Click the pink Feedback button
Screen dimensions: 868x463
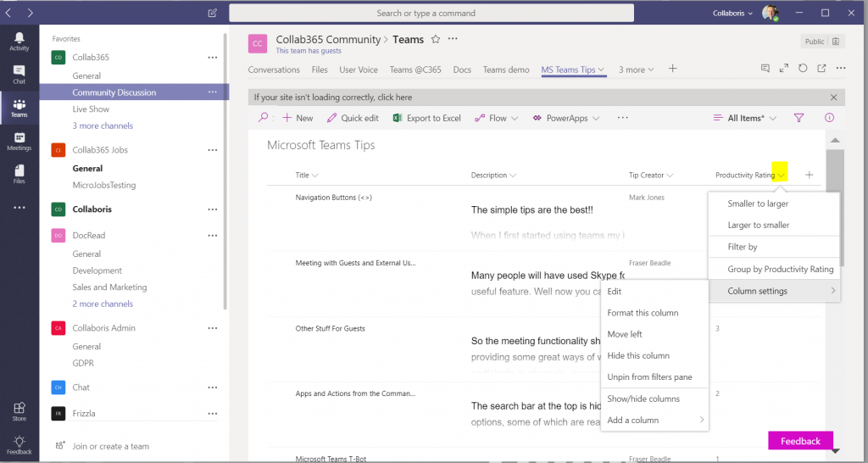pos(800,441)
